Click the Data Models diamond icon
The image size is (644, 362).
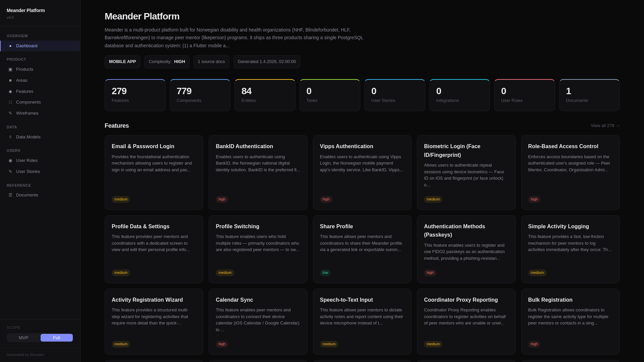click(10, 137)
